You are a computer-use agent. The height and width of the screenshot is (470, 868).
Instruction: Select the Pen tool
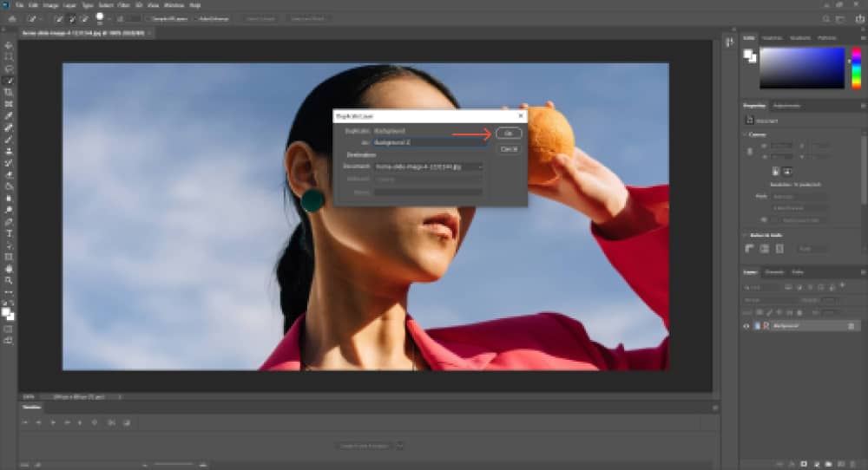tap(9, 222)
